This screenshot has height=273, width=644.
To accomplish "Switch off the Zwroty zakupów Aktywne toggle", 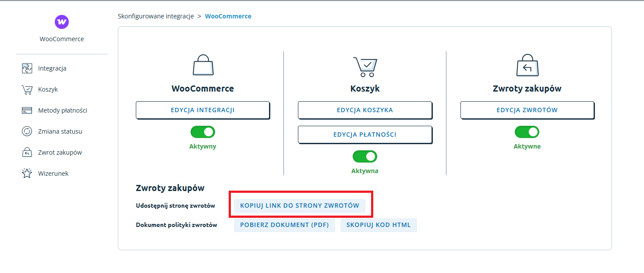I will [x=527, y=132].
